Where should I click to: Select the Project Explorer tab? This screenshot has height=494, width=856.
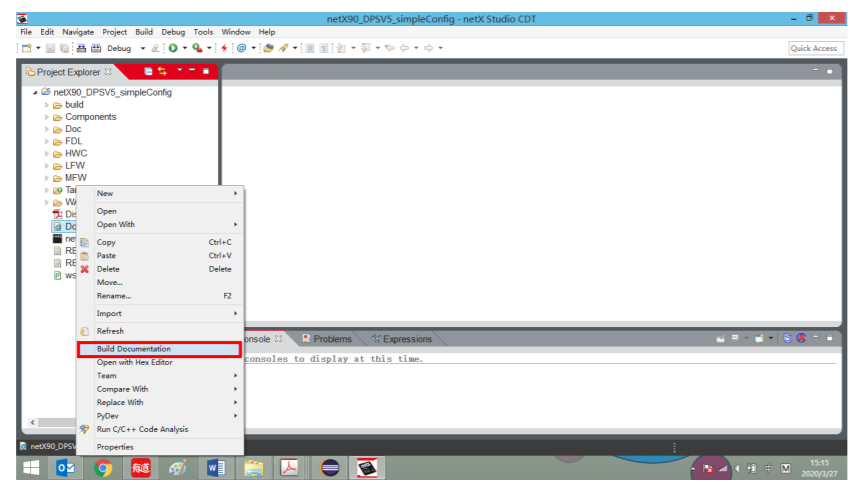[68, 72]
